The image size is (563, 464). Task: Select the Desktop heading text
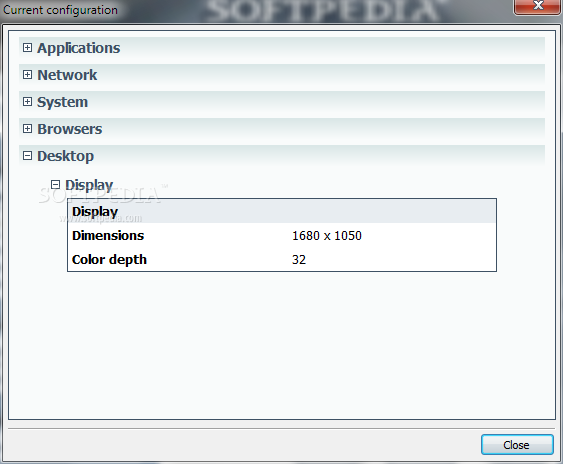66,156
